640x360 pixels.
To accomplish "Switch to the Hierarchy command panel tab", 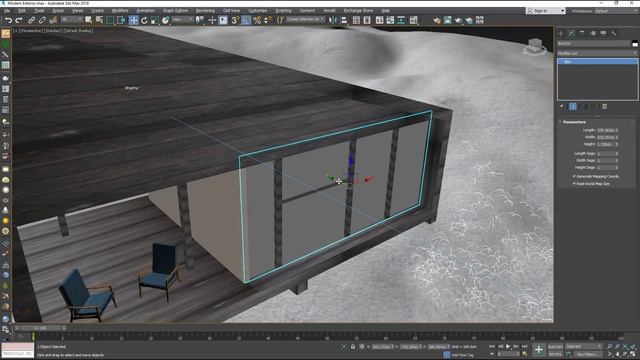I will [582, 33].
